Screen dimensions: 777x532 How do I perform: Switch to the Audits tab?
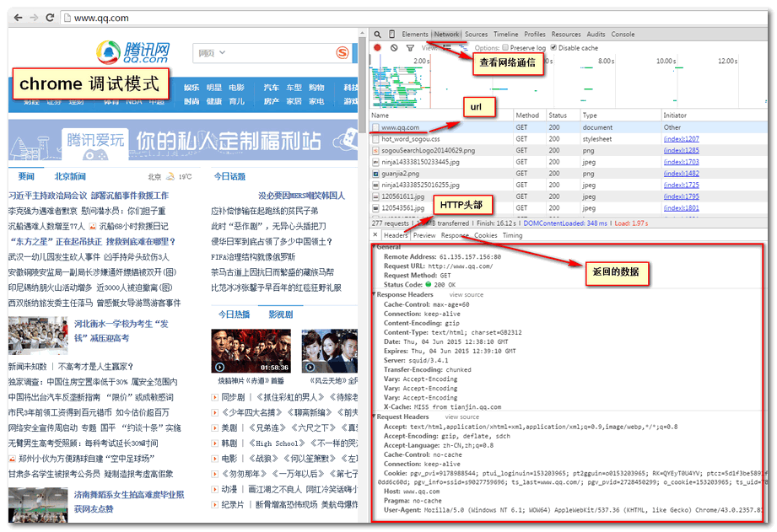tap(596, 35)
